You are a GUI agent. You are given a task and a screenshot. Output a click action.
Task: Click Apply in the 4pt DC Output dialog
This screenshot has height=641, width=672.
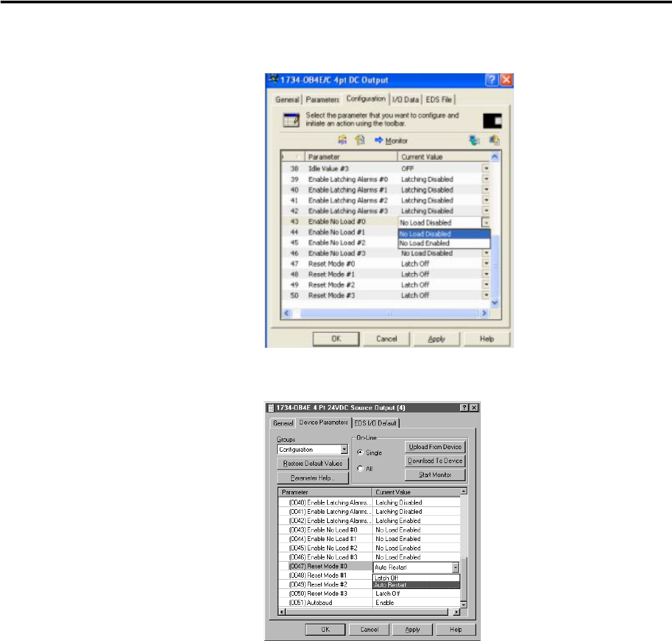coord(436,338)
